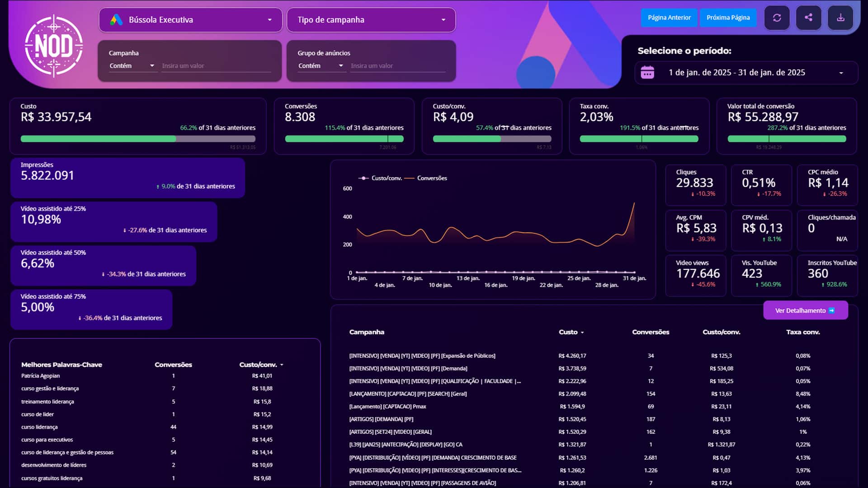
Task: Expand the Tipo de campanha dropdown
Action: click(x=371, y=20)
